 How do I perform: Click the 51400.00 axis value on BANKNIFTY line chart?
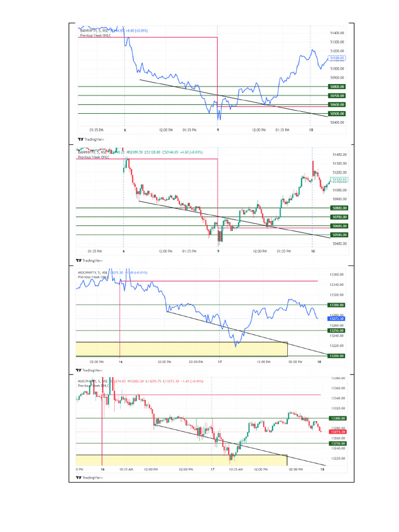coord(337,33)
